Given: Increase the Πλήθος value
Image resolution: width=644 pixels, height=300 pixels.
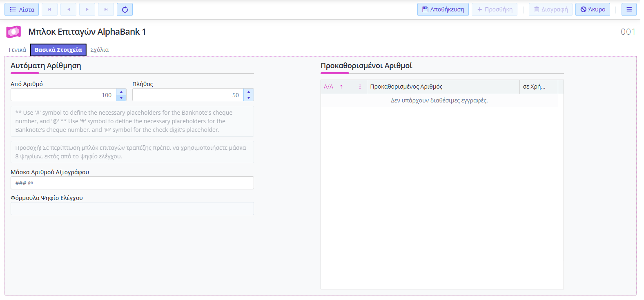Looking at the screenshot, I should [249, 92].
